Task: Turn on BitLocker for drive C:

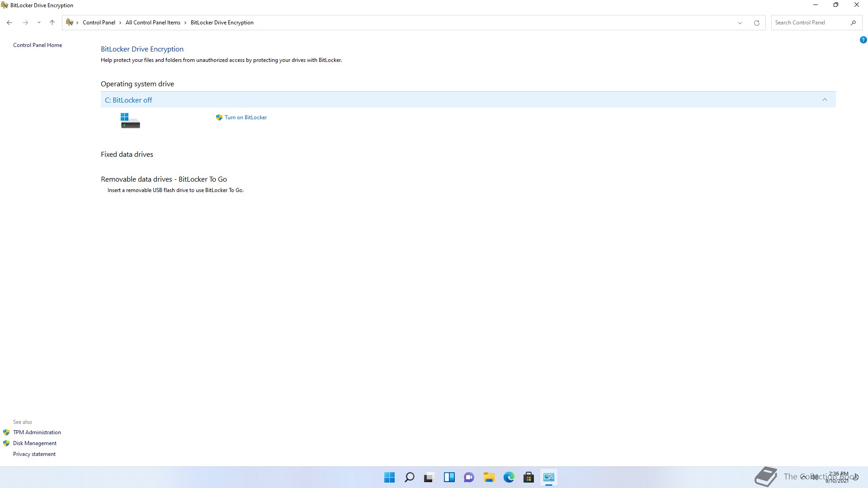Action: coord(245,117)
